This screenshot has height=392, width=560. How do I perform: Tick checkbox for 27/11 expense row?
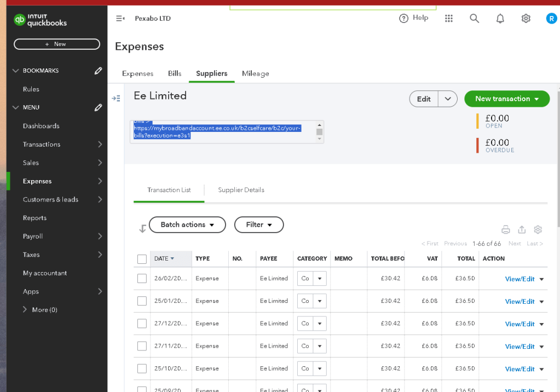pos(142,346)
